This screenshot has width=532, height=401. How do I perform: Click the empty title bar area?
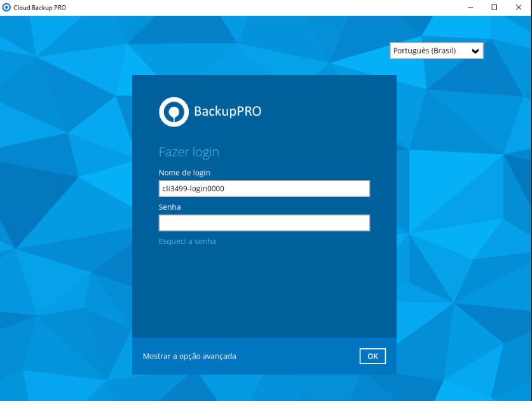coord(254,8)
